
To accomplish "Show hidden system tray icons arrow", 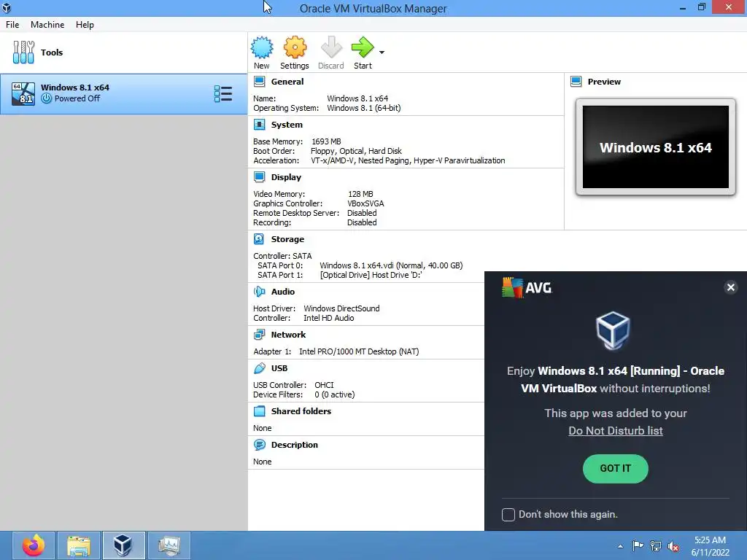I will tap(620, 546).
